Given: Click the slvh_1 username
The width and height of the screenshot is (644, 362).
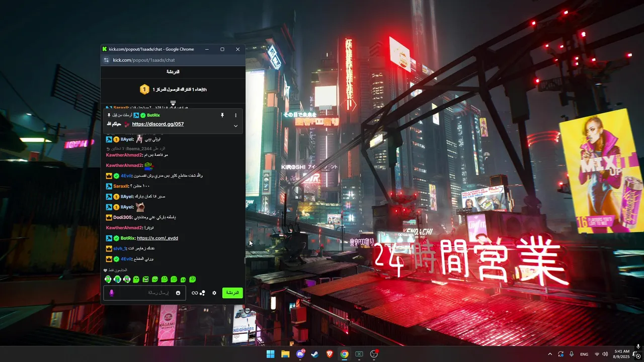Looking at the screenshot, I should 120,248.
